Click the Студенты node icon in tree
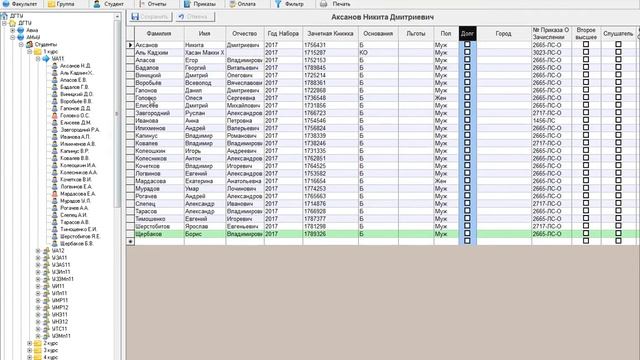This screenshot has height=360, width=640. click(x=29, y=44)
